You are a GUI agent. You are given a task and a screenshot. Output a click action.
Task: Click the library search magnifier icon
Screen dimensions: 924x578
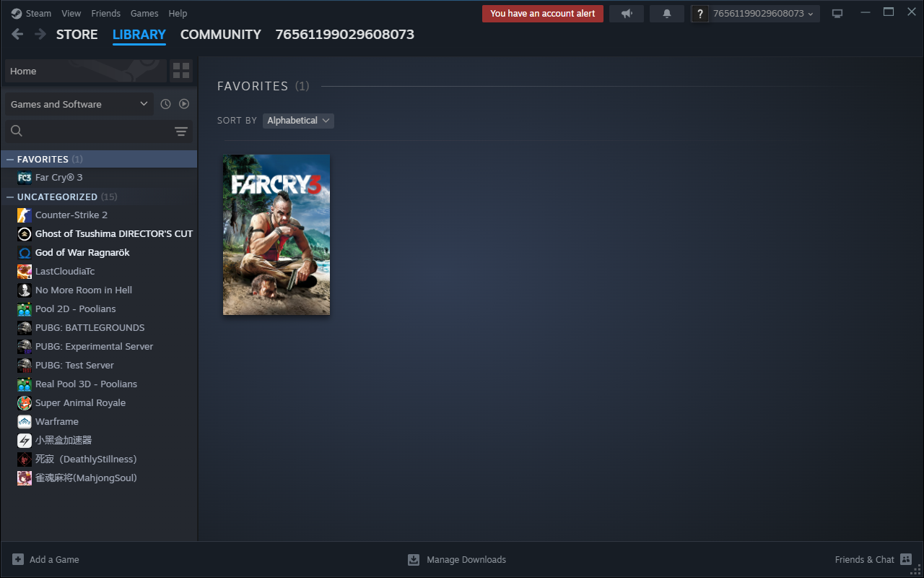coord(17,131)
